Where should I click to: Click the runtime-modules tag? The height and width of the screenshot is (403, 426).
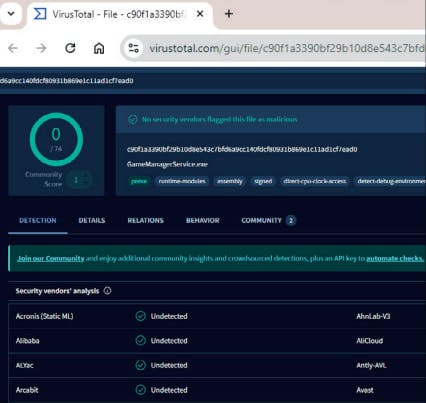(x=182, y=181)
